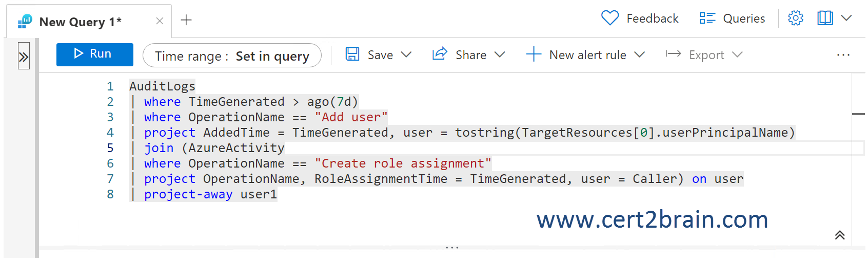Open the settings gear
Screen dimensions: 868x258
point(796,19)
